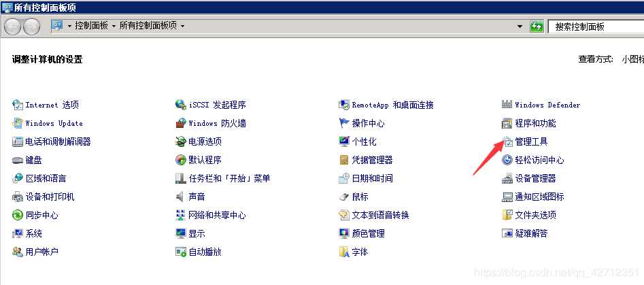The image size is (644, 285).
Task: Open the 设备和打印机 printer icon
Action: pyautogui.click(x=18, y=197)
